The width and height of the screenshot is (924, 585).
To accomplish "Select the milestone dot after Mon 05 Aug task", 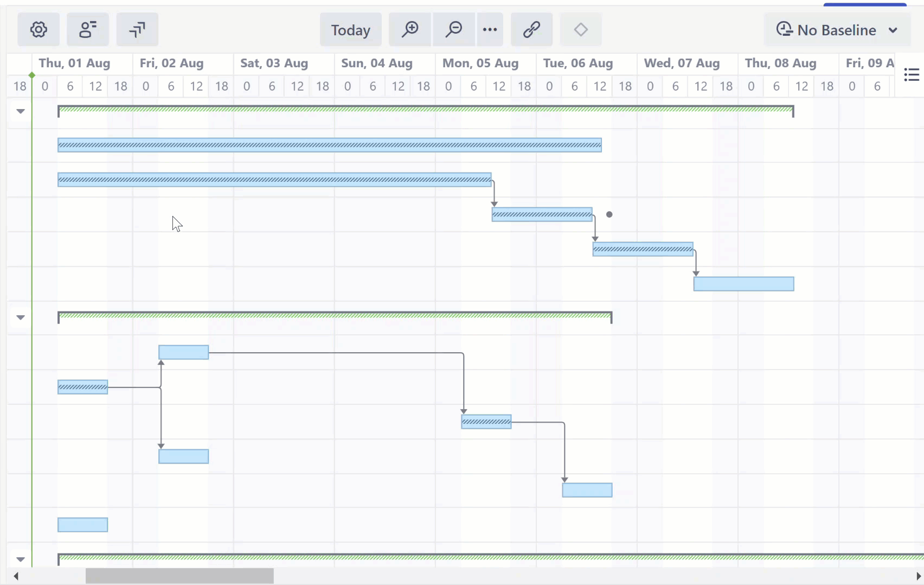I will click(609, 214).
